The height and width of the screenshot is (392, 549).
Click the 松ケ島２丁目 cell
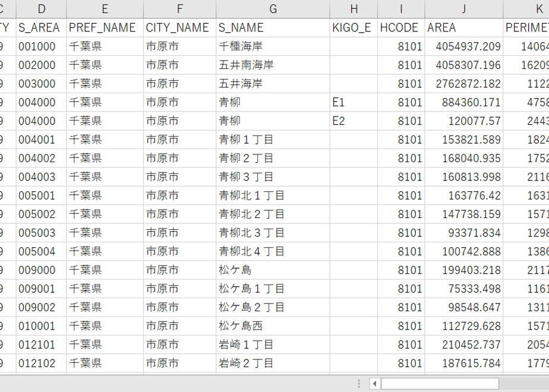click(273, 307)
